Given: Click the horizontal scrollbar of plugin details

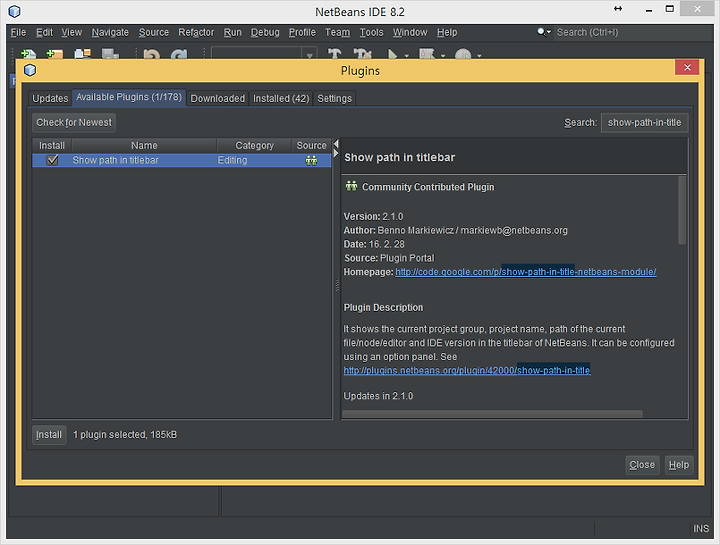Looking at the screenshot, I should pos(492,414).
